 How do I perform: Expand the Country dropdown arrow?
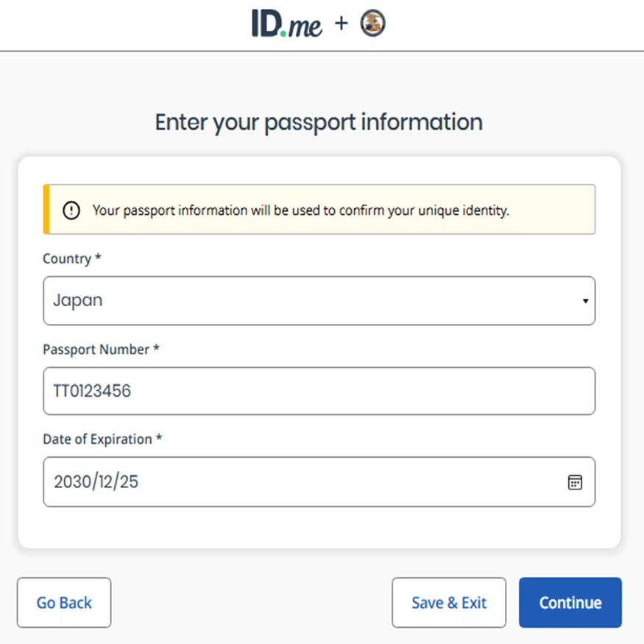pyautogui.click(x=585, y=301)
